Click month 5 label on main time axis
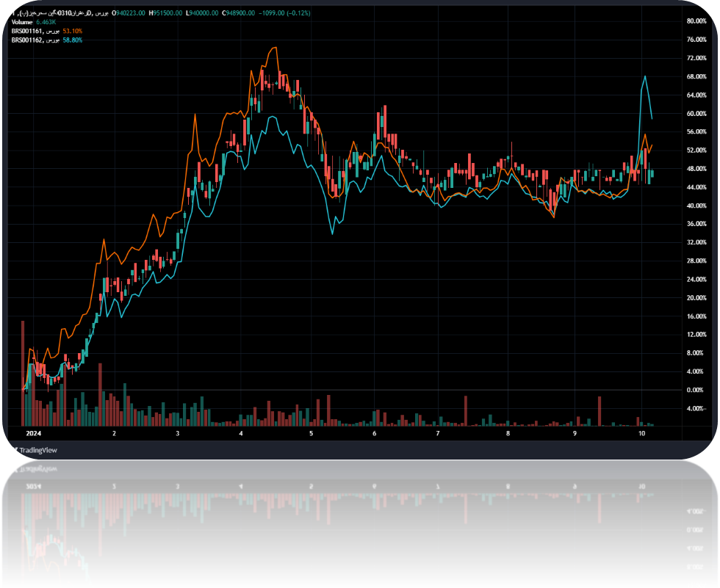The height and width of the screenshot is (588, 720). [x=311, y=434]
